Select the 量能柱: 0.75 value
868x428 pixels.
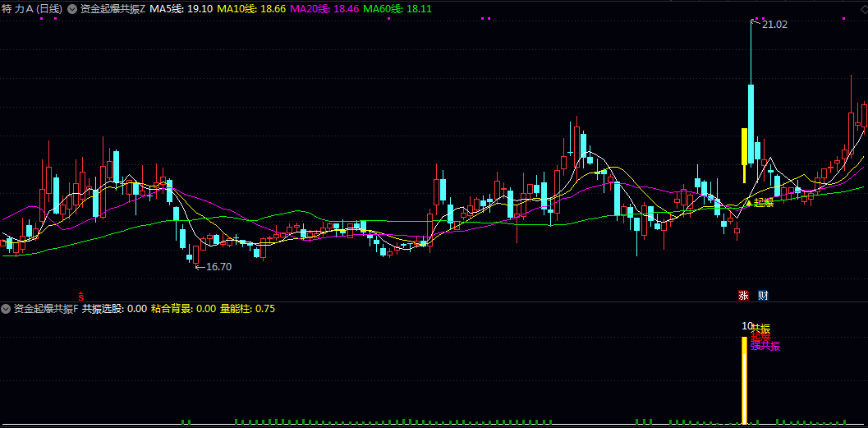pos(247,309)
